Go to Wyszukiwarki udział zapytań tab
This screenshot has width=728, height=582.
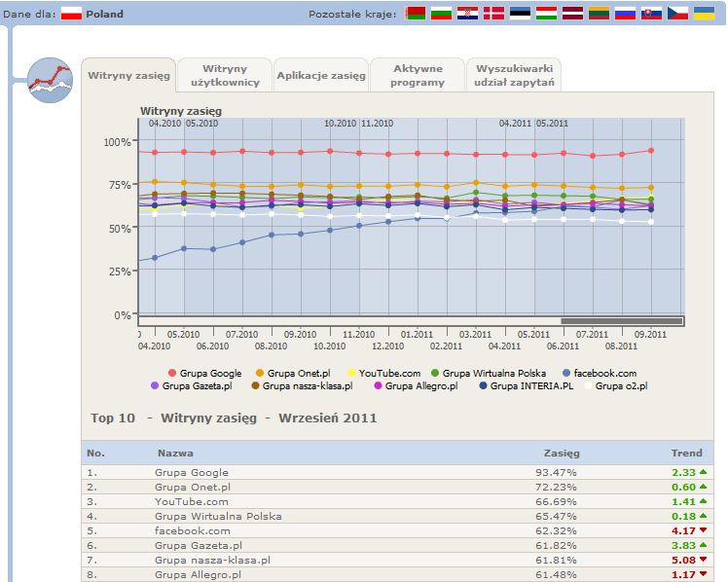[x=514, y=76]
